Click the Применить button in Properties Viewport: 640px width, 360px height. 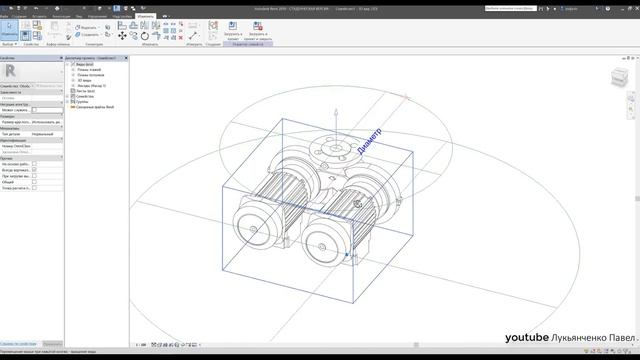point(53,344)
